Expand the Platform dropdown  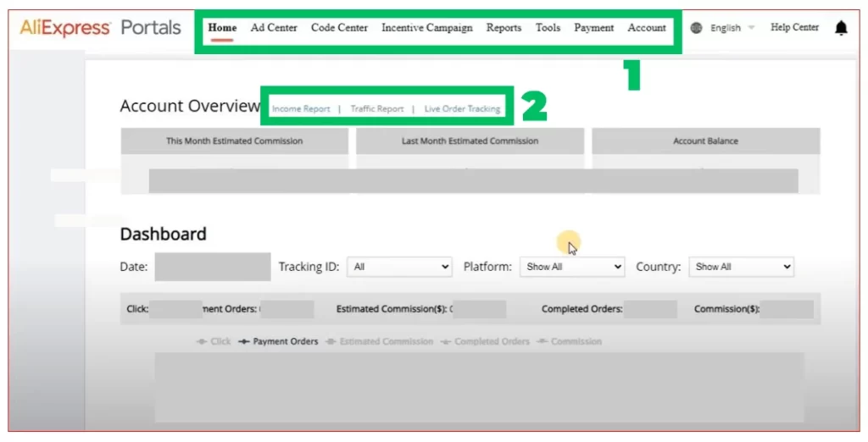pyautogui.click(x=572, y=267)
